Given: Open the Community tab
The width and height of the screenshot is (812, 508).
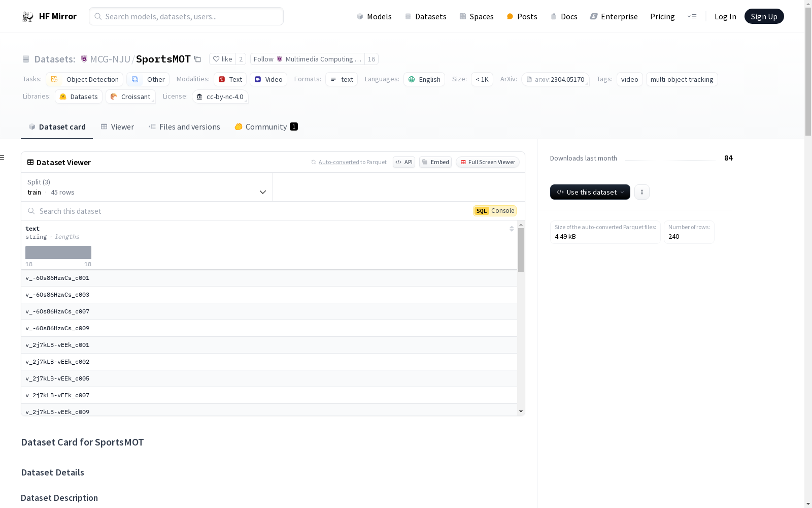Looking at the screenshot, I should [266, 127].
